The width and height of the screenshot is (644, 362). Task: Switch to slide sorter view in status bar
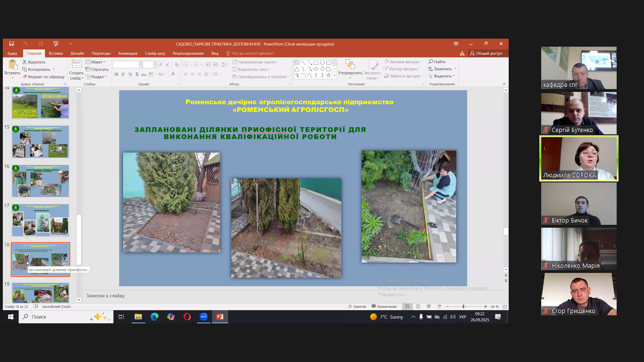click(418, 306)
